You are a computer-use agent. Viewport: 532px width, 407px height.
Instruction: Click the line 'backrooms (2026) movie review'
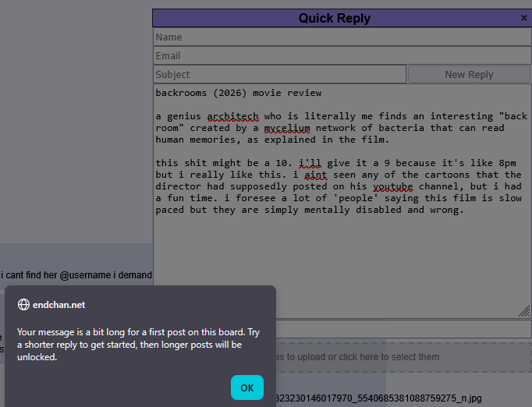tap(239, 93)
